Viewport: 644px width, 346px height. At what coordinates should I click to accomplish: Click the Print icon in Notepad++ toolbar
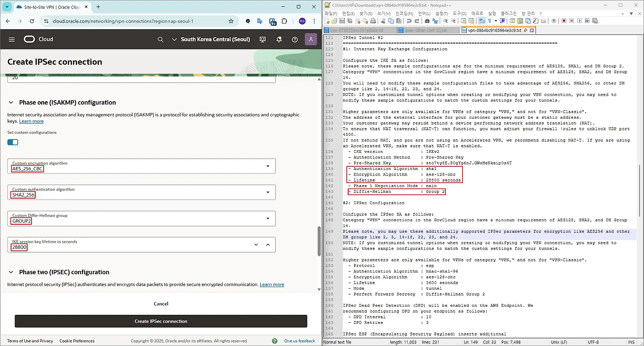click(373, 21)
